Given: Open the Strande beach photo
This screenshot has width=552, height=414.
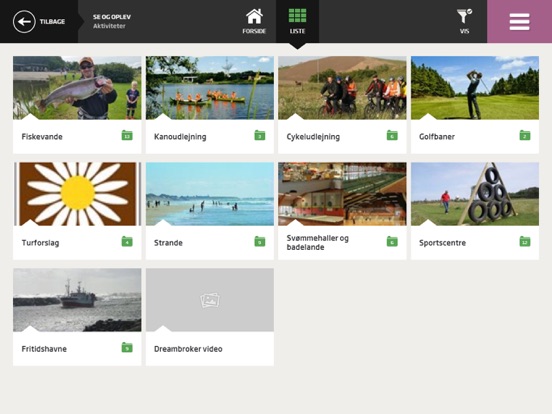Looking at the screenshot, I should tap(210, 194).
